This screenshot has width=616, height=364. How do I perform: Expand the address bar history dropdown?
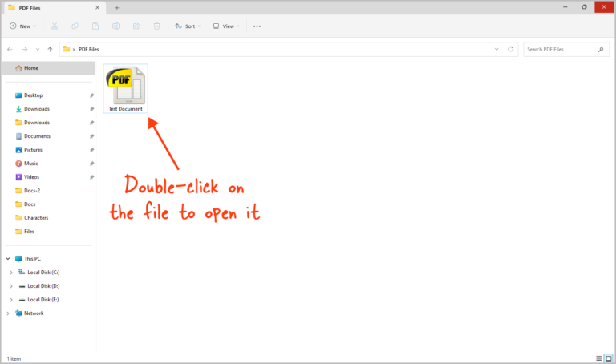pyautogui.click(x=496, y=49)
